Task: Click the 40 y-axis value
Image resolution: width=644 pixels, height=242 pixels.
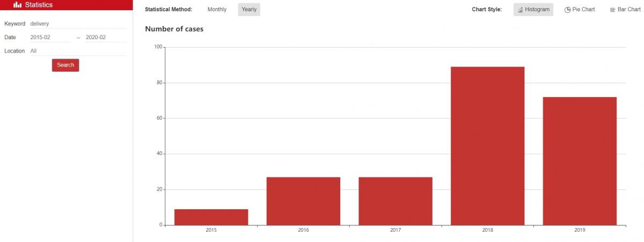Action: (159, 154)
